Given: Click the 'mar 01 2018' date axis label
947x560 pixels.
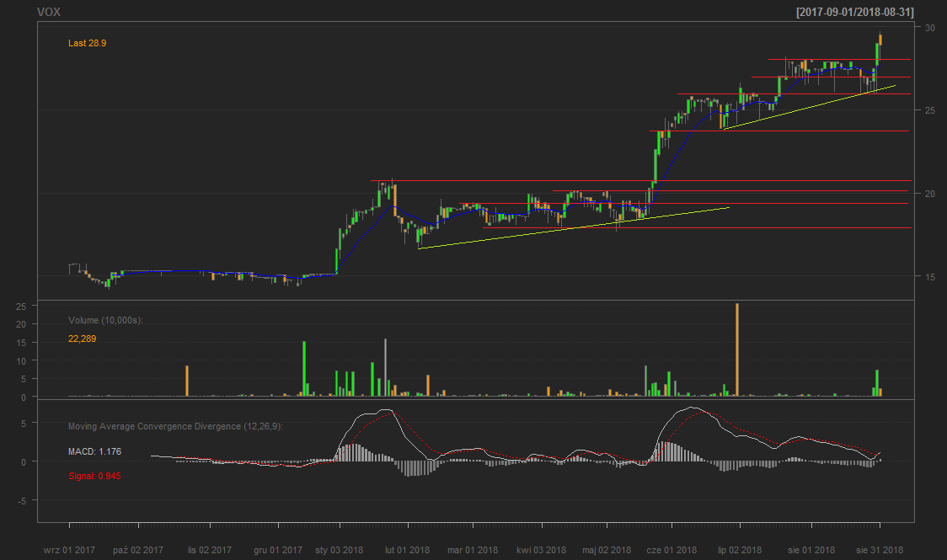Looking at the screenshot, I should (473, 550).
